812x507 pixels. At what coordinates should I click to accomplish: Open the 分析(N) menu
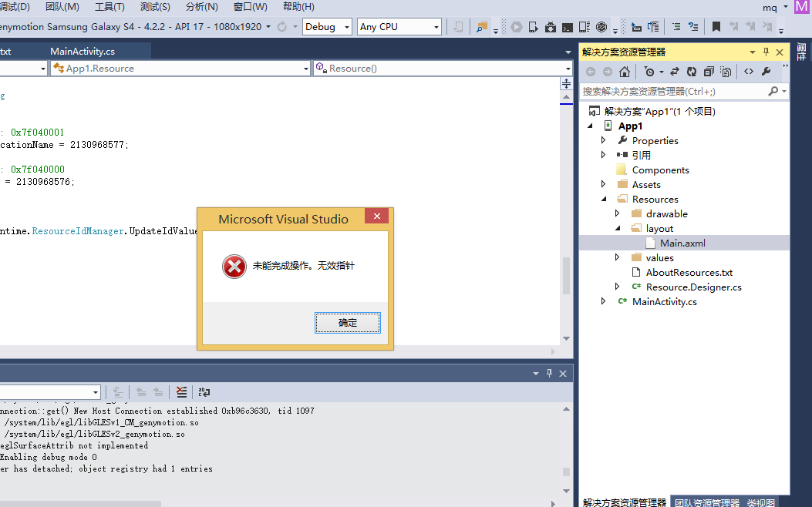pos(202,7)
